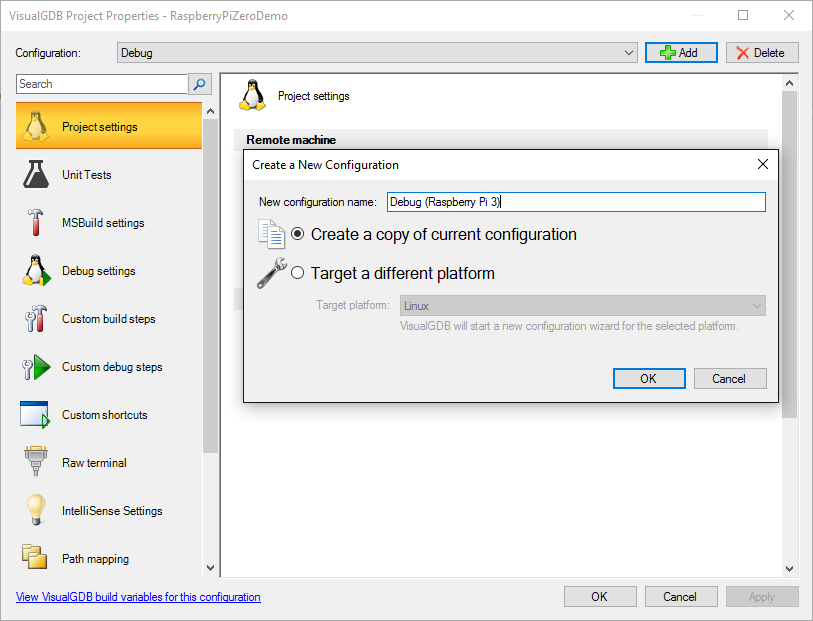813x621 pixels.
Task: Open the Target platform Linux dropdown
Action: (x=582, y=306)
